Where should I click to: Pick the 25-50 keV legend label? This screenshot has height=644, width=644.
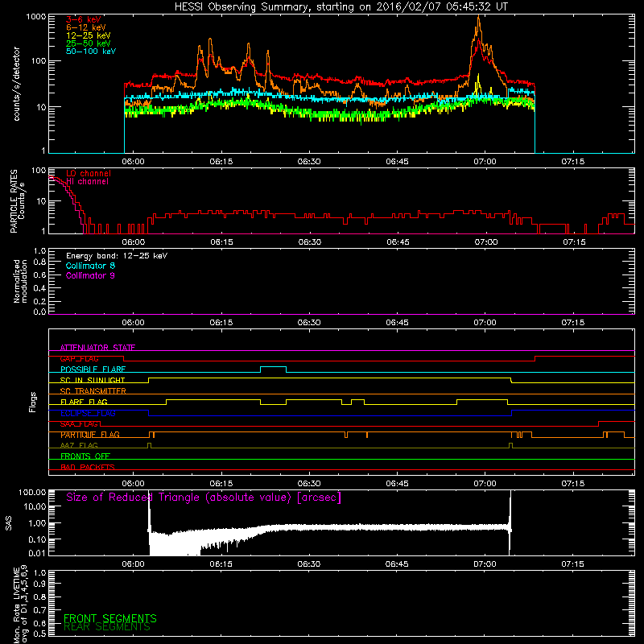(x=89, y=43)
